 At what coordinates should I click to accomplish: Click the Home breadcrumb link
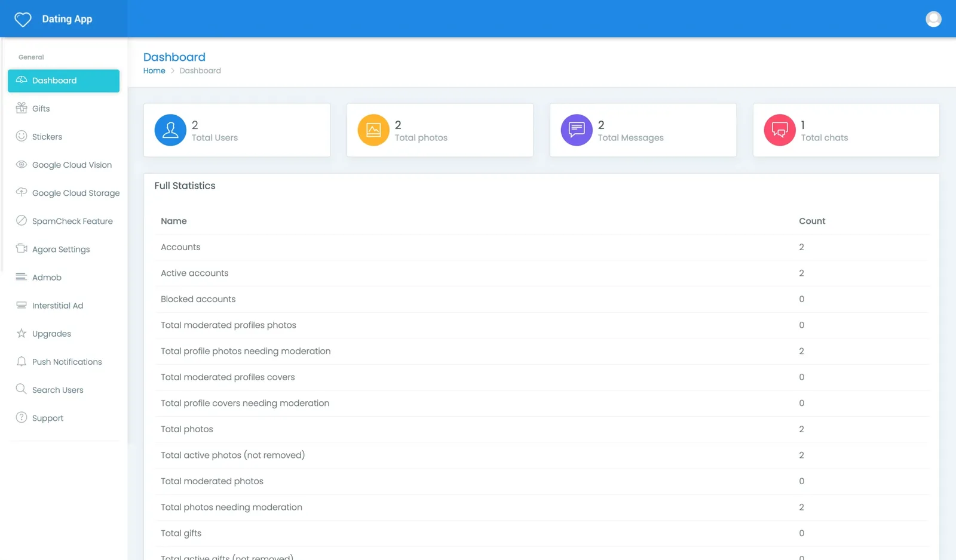(x=154, y=70)
